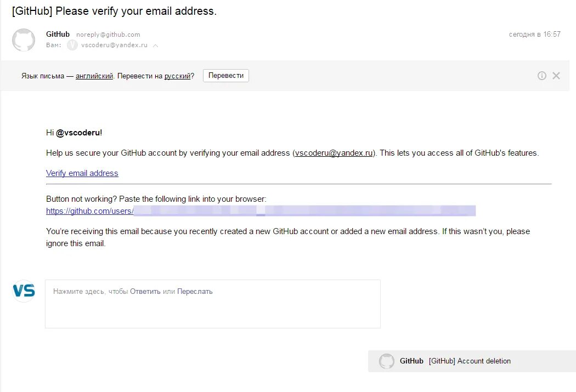The height and width of the screenshot is (392, 576).
Task: Click the GitHub sender name
Action: (x=58, y=35)
